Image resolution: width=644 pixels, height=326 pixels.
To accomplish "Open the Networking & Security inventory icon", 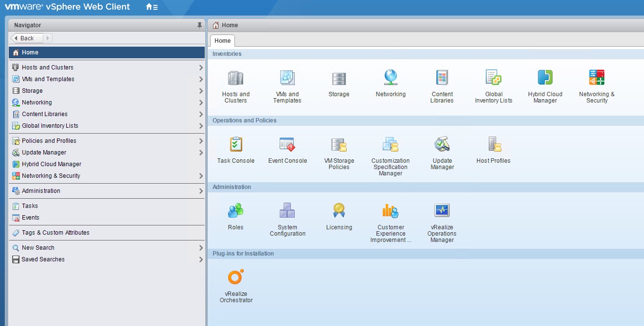I will (596, 78).
